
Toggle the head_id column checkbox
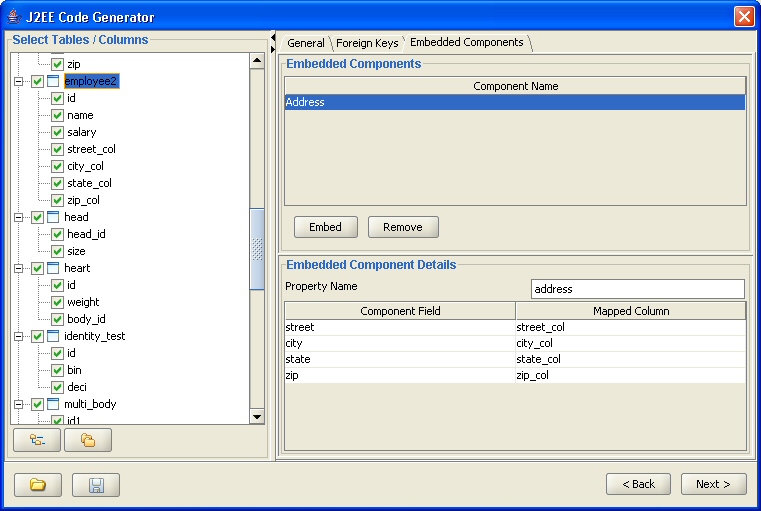[57, 234]
